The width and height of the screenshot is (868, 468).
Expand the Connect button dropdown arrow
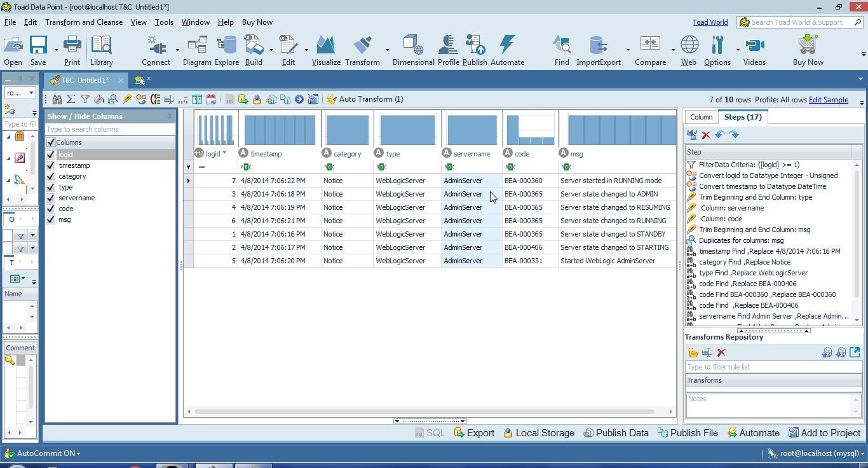pos(177,50)
